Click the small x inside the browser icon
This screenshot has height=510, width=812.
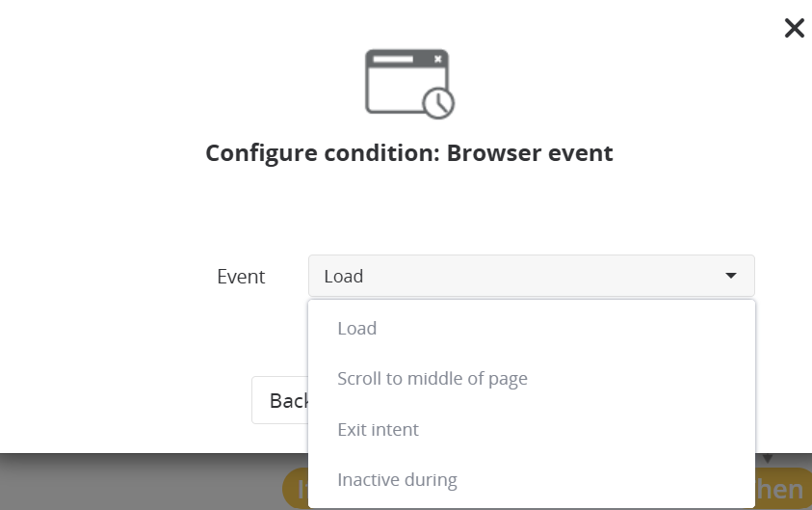[x=438, y=60]
